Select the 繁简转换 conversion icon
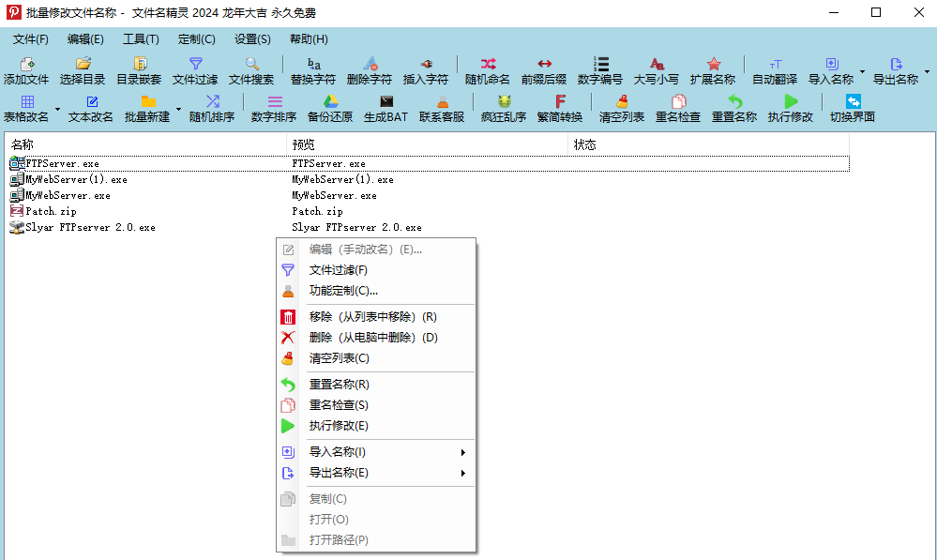The height and width of the screenshot is (560, 937). pos(560,102)
